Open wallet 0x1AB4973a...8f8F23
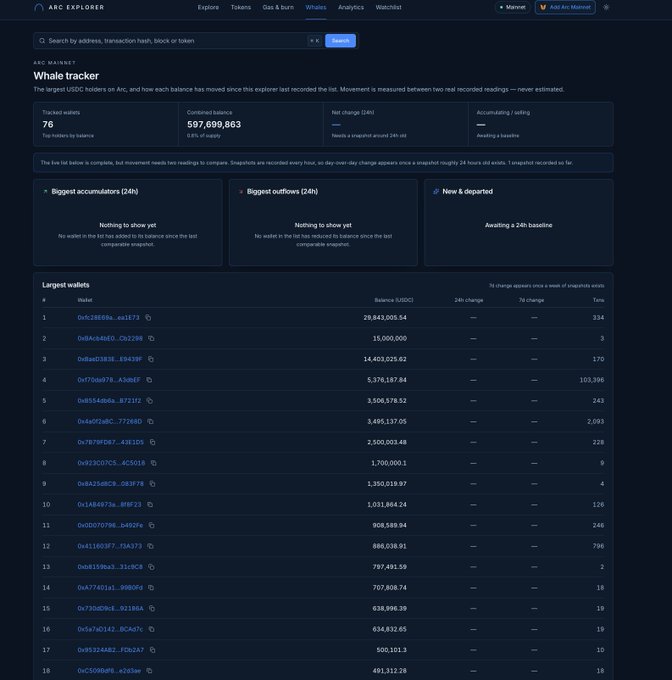This screenshot has width=672, height=680. coord(109,504)
